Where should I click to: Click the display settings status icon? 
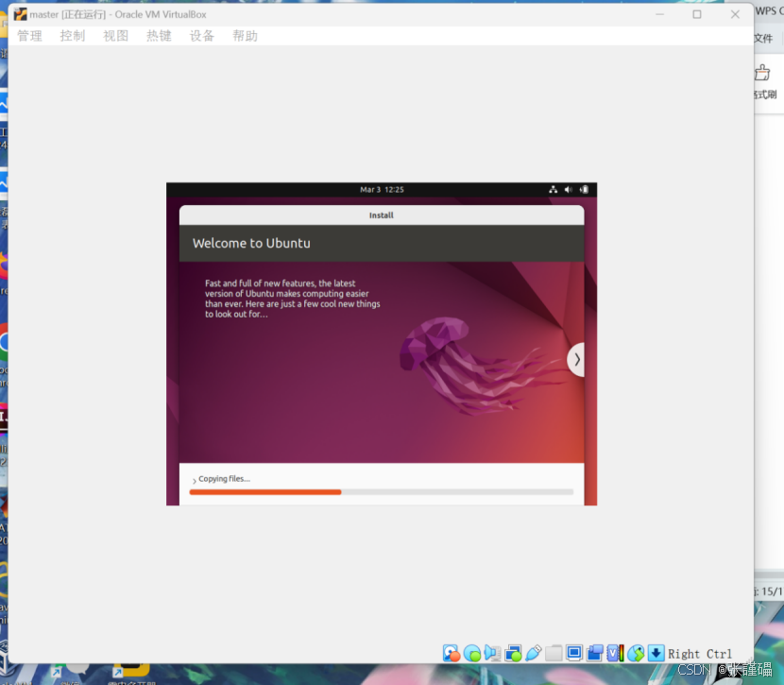tap(574, 653)
